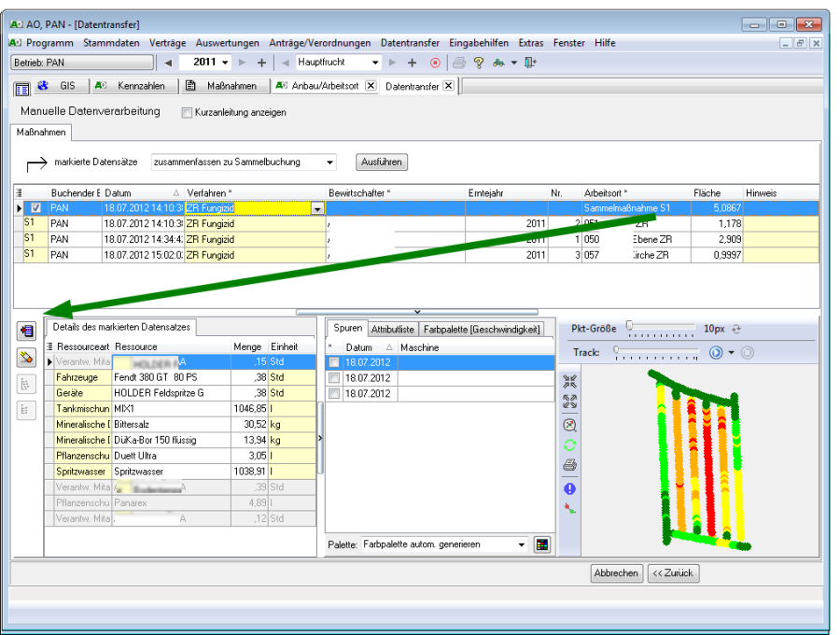
Task: Click the eraser icon left of details
Action: click(x=27, y=357)
